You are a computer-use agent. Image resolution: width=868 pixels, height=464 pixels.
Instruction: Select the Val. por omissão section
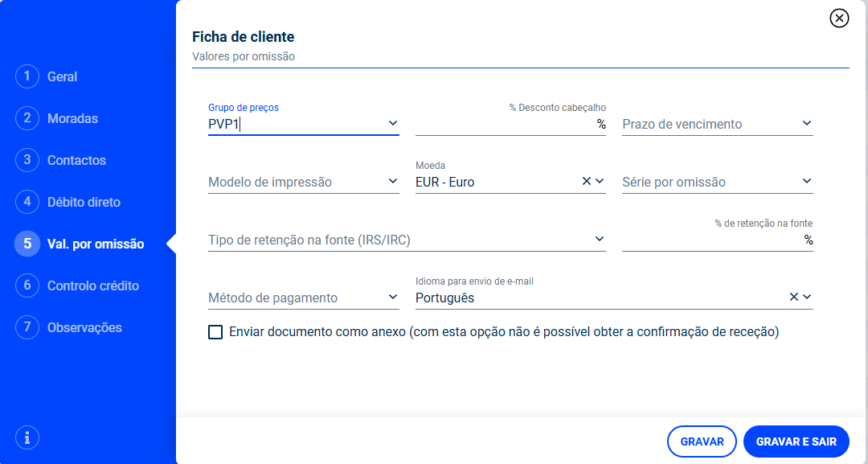coord(96,244)
